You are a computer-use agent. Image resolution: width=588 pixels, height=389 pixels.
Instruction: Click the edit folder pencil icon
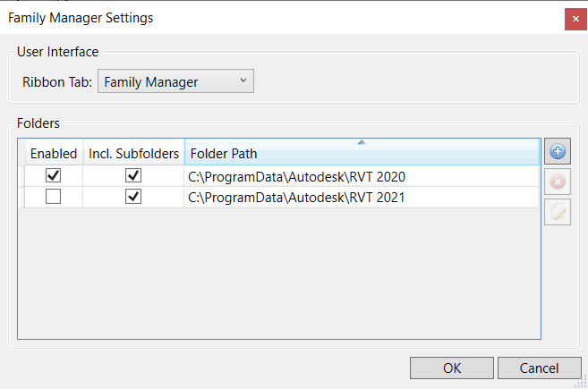click(558, 211)
